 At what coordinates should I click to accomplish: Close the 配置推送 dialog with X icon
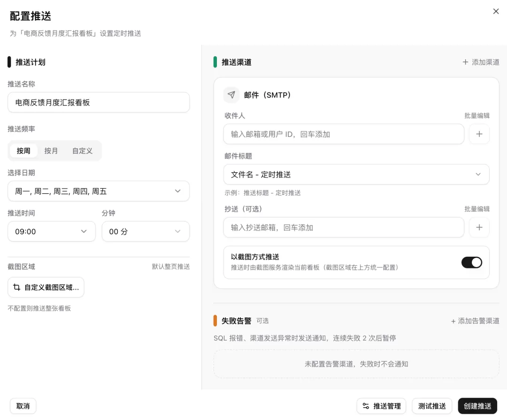coord(496,11)
